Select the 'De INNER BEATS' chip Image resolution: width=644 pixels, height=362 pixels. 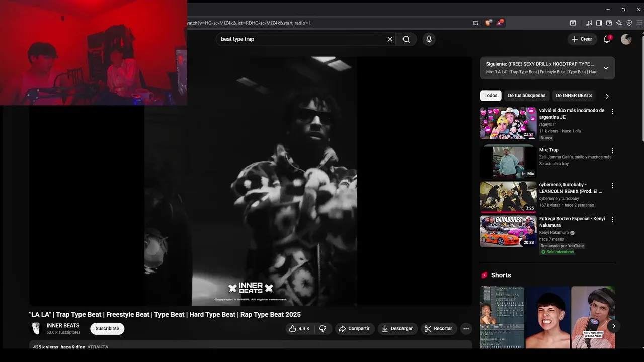pyautogui.click(x=574, y=96)
